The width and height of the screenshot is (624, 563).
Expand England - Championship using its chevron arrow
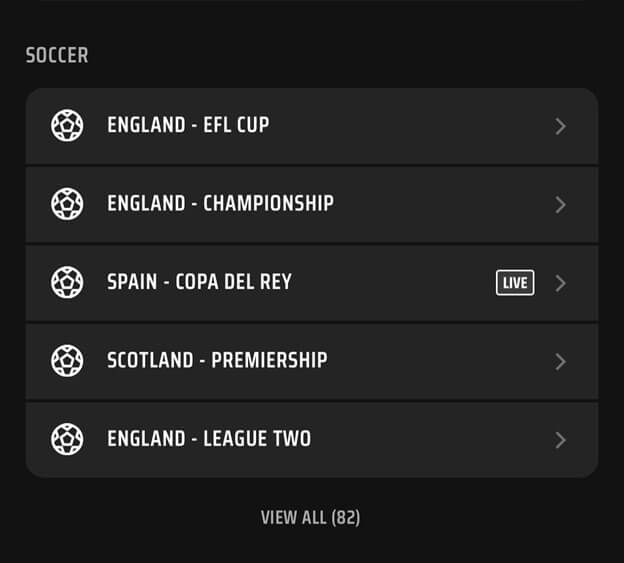click(x=560, y=205)
